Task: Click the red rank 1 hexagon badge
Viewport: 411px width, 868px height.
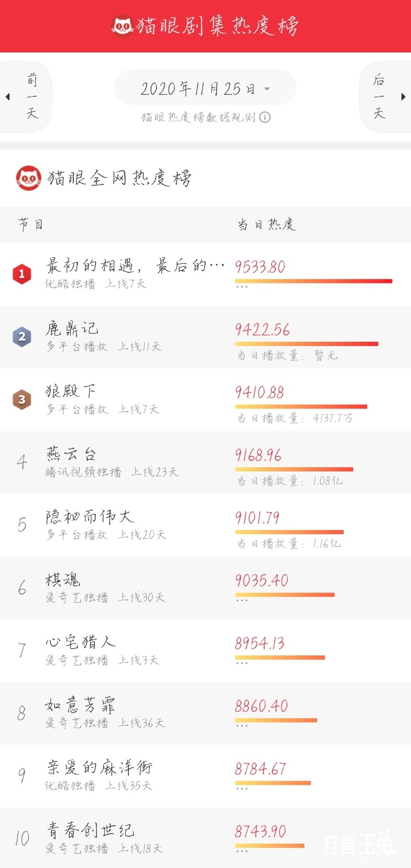Action: (x=22, y=274)
